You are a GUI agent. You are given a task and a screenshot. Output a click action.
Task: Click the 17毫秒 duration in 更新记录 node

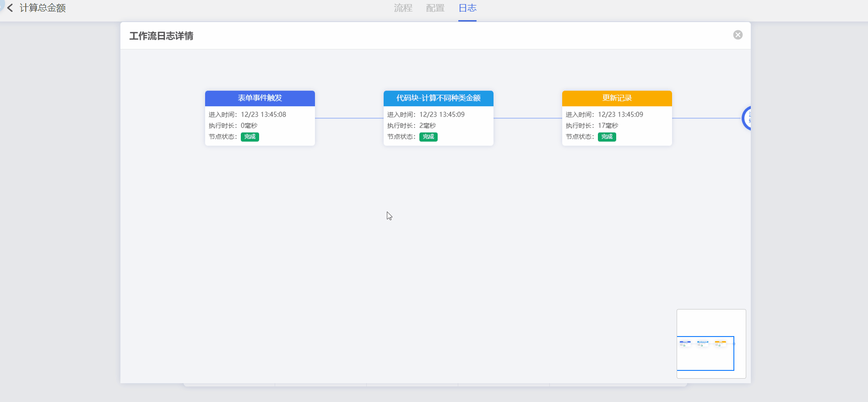pyautogui.click(x=608, y=125)
